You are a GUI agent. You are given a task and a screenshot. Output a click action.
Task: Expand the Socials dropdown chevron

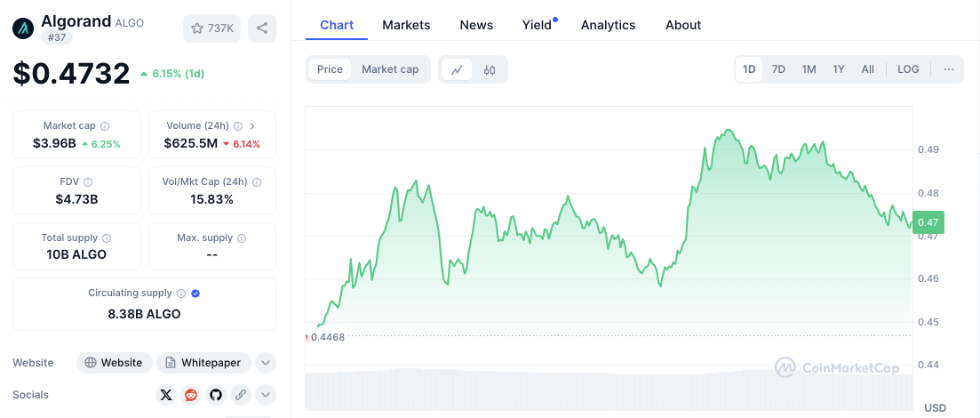coord(266,395)
